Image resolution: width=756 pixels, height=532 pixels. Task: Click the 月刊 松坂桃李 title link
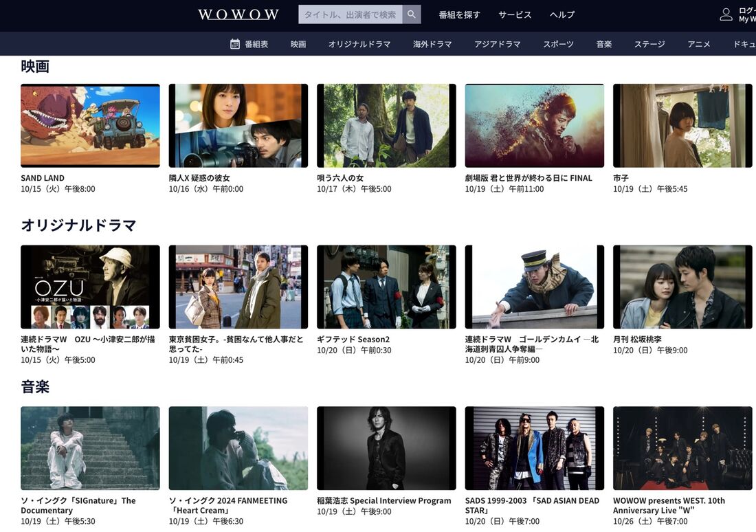[637, 339]
